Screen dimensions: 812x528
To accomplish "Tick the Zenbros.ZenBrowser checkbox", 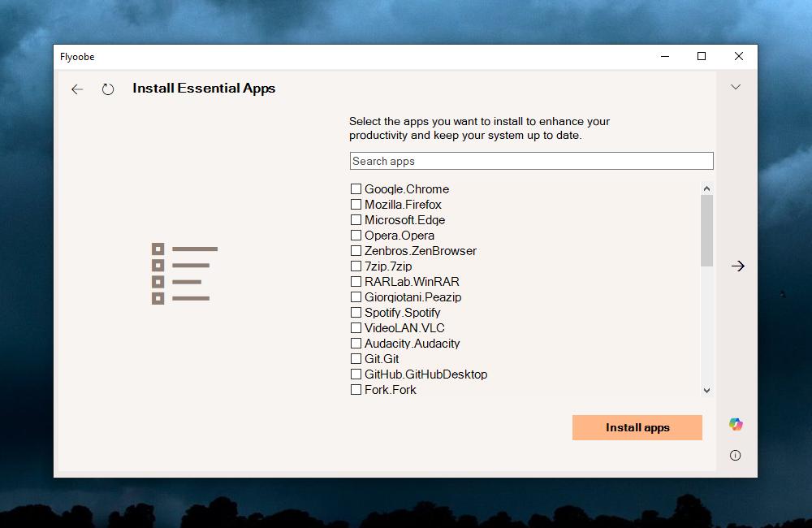I will (356, 251).
